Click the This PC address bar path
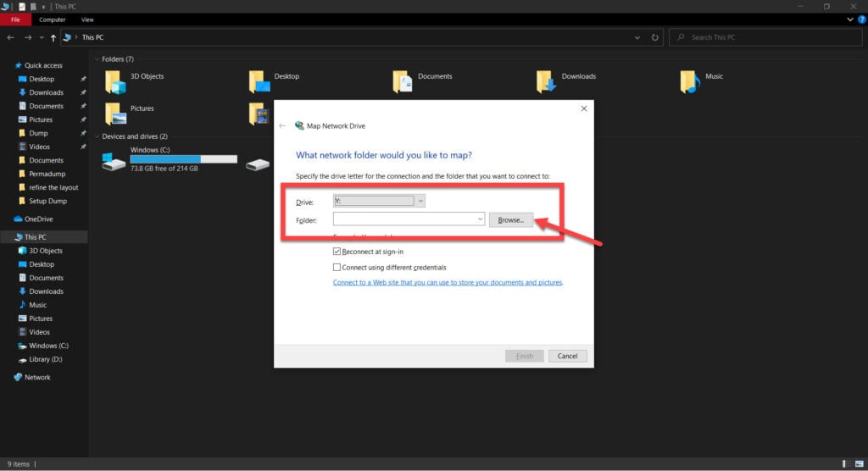 coord(92,37)
